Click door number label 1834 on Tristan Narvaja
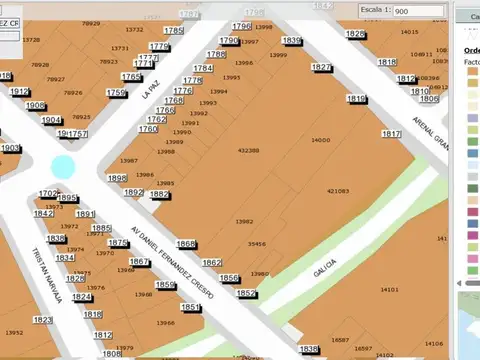The image size is (480, 360). tap(65, 258)
